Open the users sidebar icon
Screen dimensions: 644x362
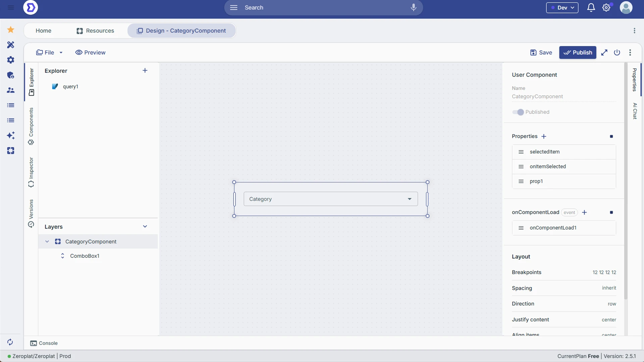(11, 90)
